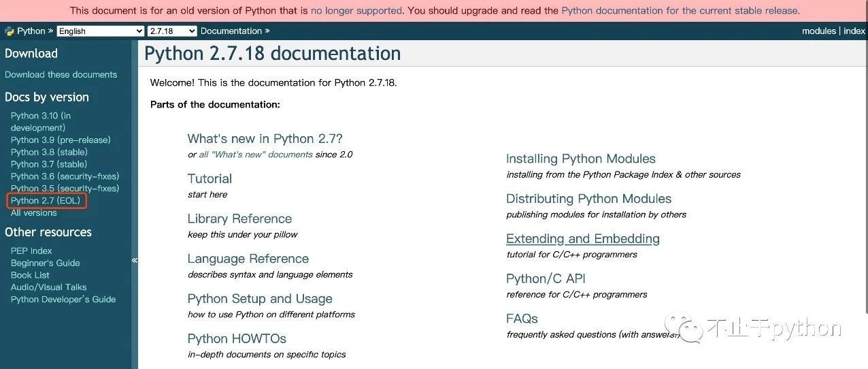This screenshot has width=868, height=369.
Task: Open PEP Index resource
Action: [x=31, y=251]
